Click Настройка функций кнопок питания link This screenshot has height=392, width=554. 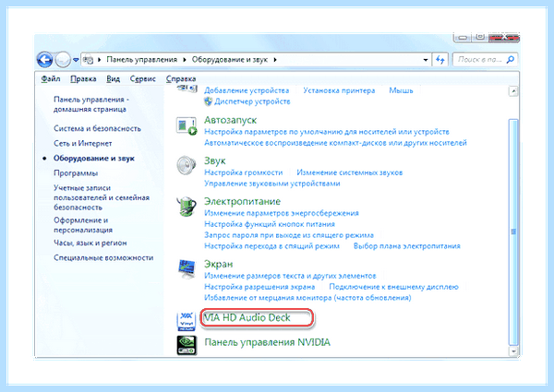point(270,224)
